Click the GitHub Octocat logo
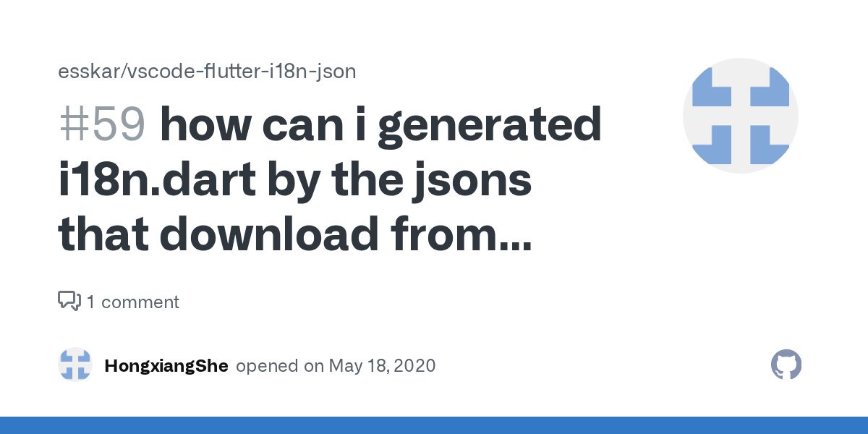The image size is (868, 434). [x=786, y=365]
